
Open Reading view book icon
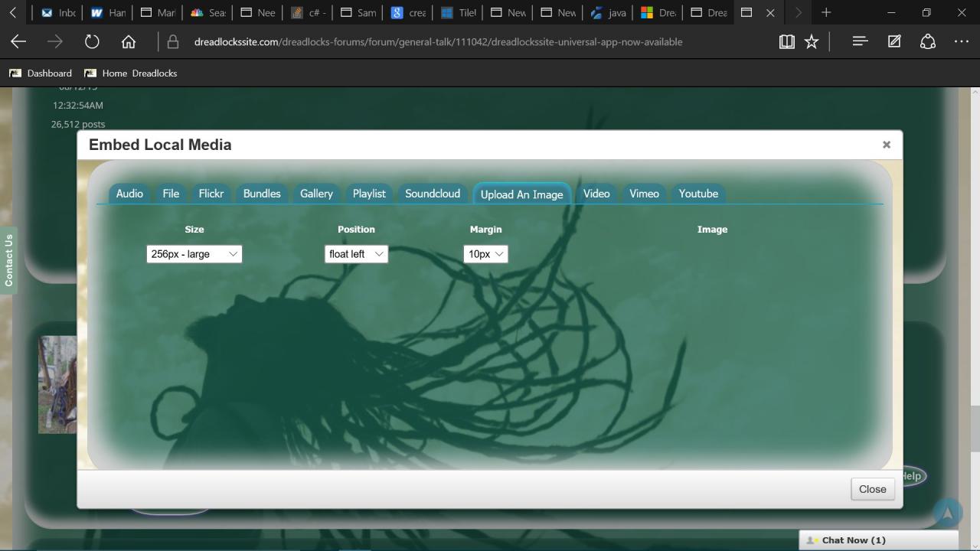(x=786, y=42)
